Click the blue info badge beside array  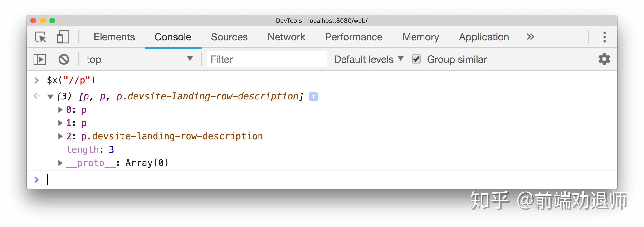(x=313, y=97)
